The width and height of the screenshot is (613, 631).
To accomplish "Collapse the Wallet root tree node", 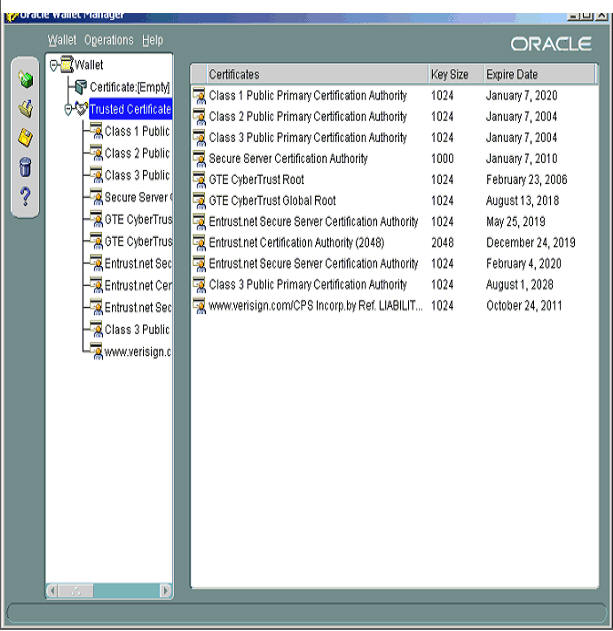I will tap(54, 65).
